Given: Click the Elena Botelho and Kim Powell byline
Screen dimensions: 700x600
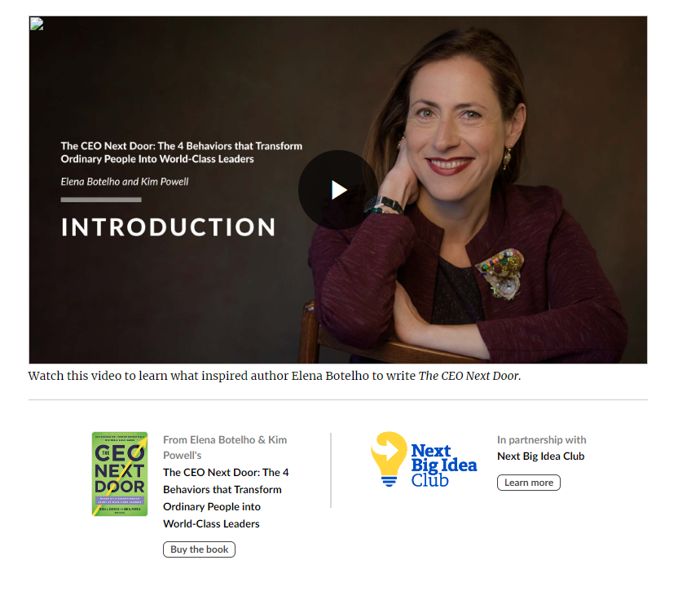Looking at the screenshot, I should (125, 182).
